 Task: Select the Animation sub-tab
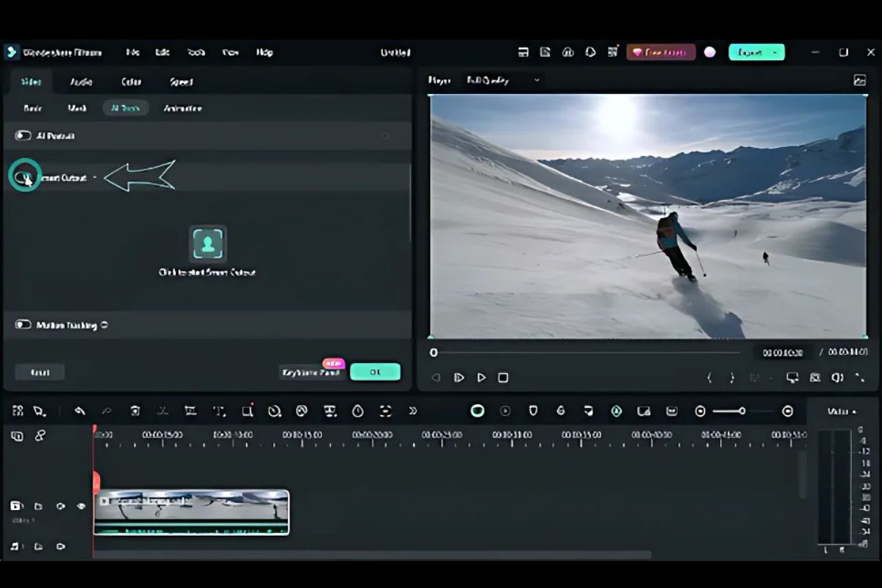[x=182, y=108]
